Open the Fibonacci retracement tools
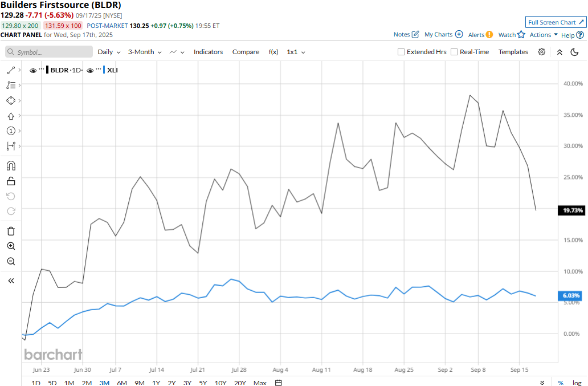The width and height of the screenshot is (588, 386). (x=11, y=85)
